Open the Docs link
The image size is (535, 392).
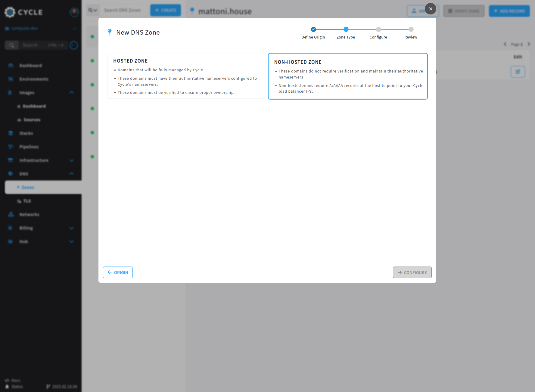click(x=13, y=381)
